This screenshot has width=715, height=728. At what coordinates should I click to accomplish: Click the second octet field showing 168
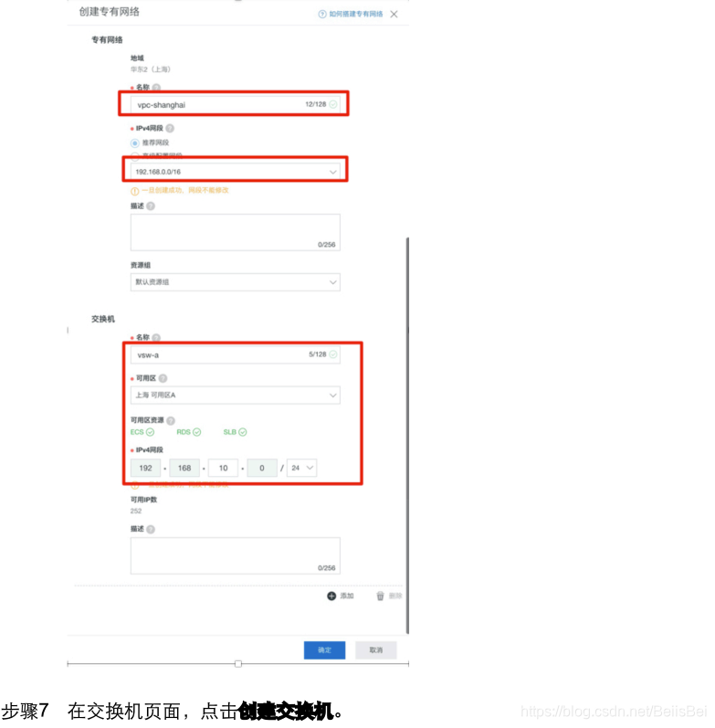[x=184, y=468]
